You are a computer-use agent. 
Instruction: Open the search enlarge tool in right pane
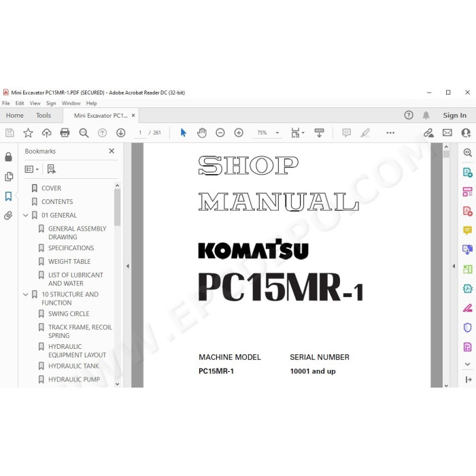468,153
